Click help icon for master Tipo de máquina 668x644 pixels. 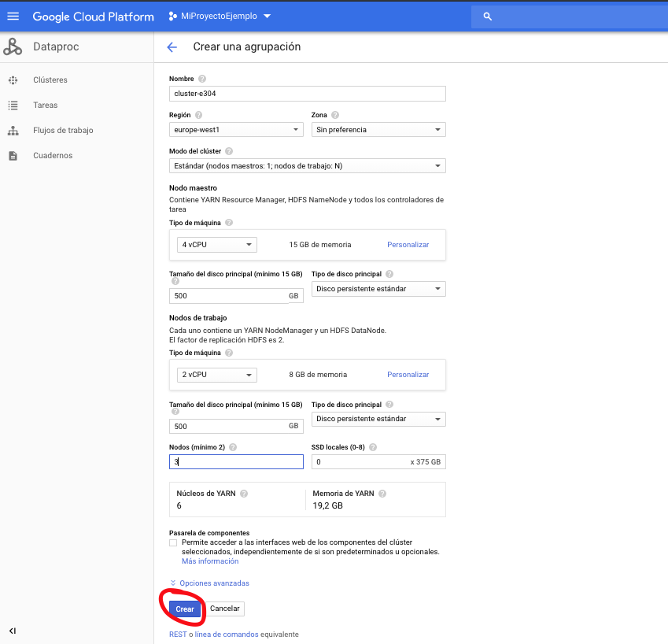pos(229,223)
